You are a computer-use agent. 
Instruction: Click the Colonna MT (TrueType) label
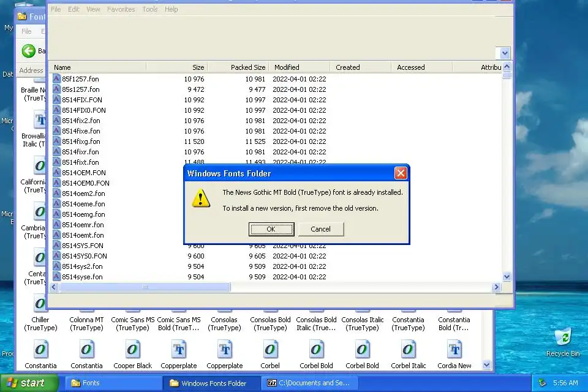tap(86, 324)
